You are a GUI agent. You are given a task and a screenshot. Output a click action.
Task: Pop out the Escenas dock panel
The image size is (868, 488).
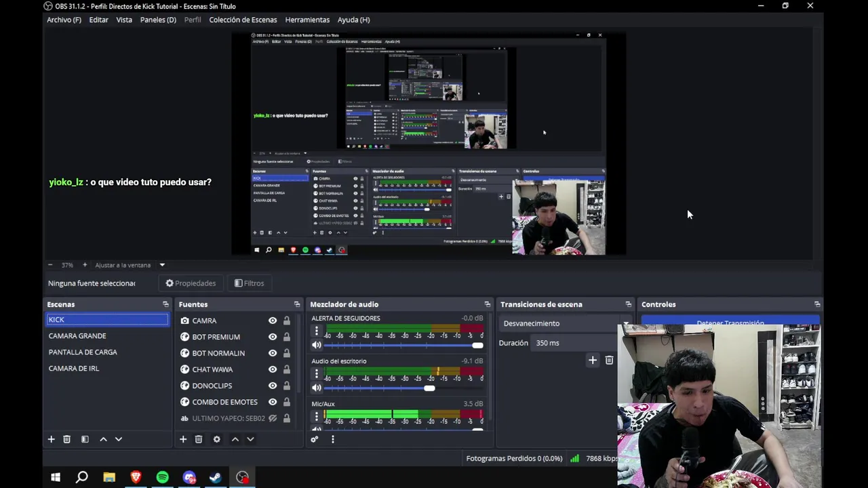165,304
